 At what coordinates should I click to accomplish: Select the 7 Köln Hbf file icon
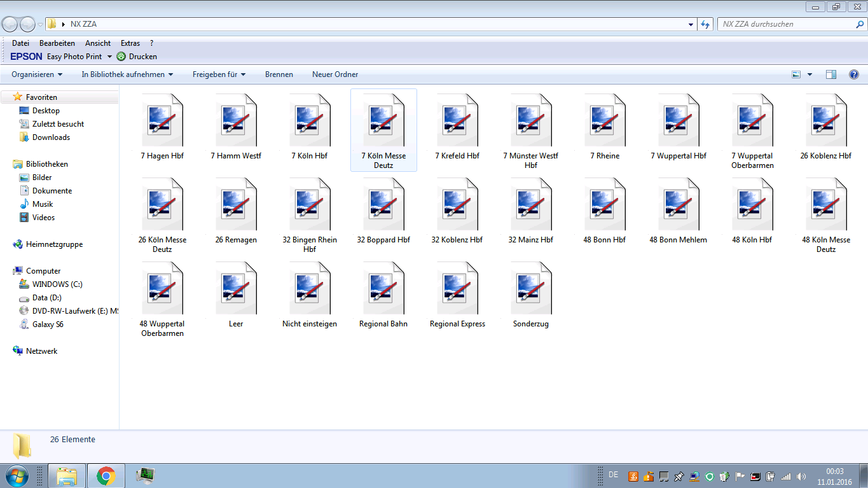click(x=310, y=120)
